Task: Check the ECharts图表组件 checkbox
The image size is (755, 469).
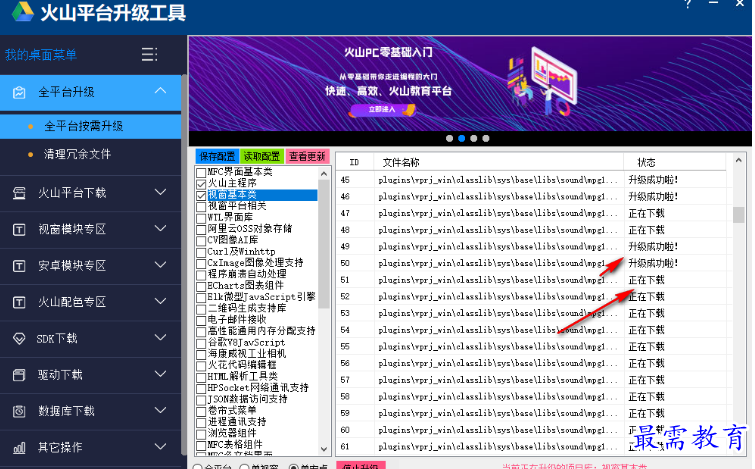Action: click(x=201, y=286)
